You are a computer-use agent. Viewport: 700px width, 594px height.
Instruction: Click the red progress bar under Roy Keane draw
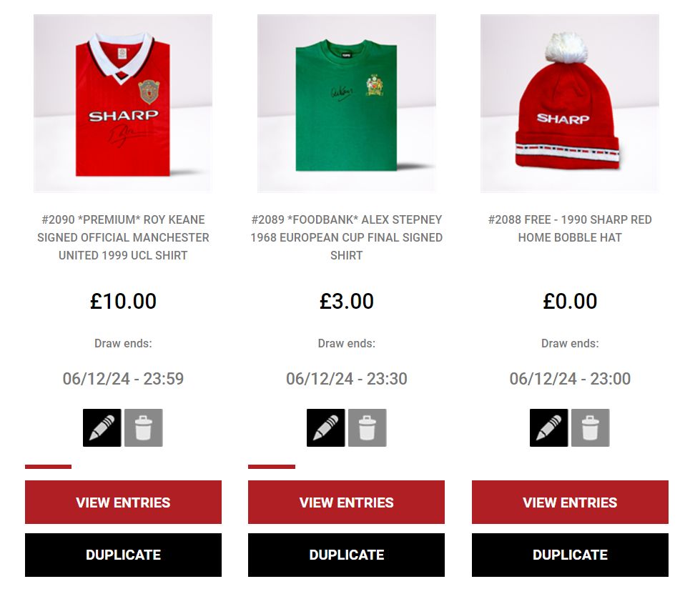48,467
